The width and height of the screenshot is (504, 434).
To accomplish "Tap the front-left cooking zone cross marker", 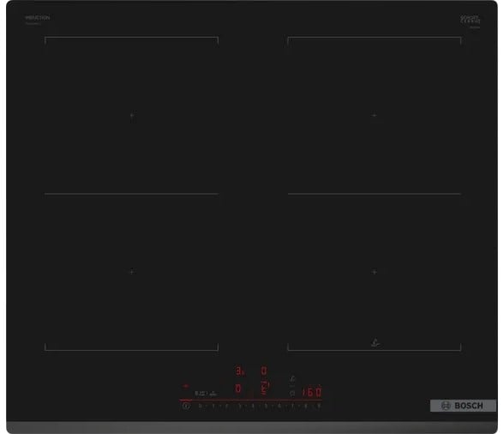I will point(132,272).
